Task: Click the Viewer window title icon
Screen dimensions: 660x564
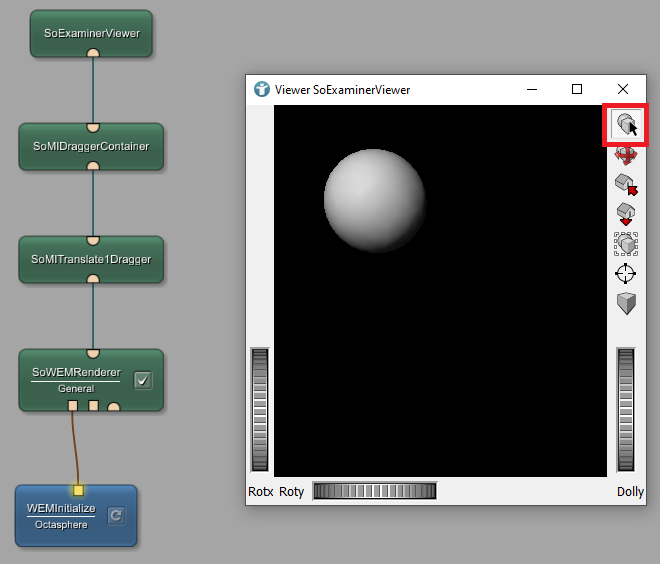Action: [x=262, y=90]
